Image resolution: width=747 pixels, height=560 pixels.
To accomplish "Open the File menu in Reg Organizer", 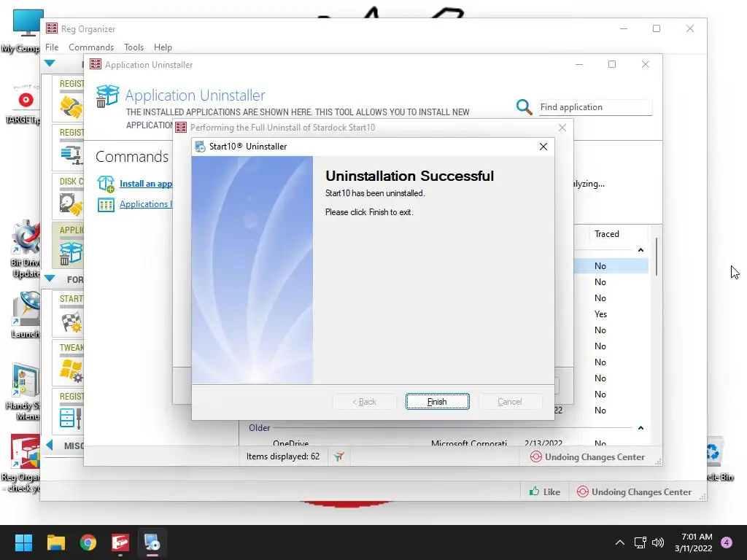I will (x=52, y=47).
